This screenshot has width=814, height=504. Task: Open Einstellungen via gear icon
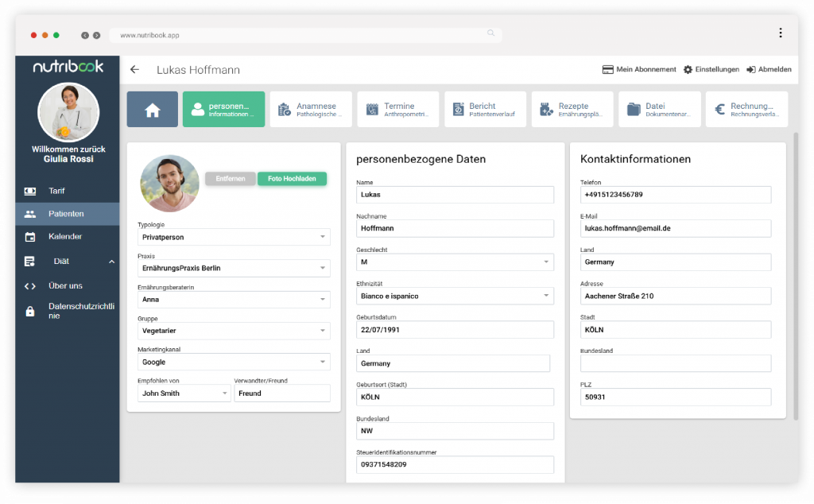(688, 70)
